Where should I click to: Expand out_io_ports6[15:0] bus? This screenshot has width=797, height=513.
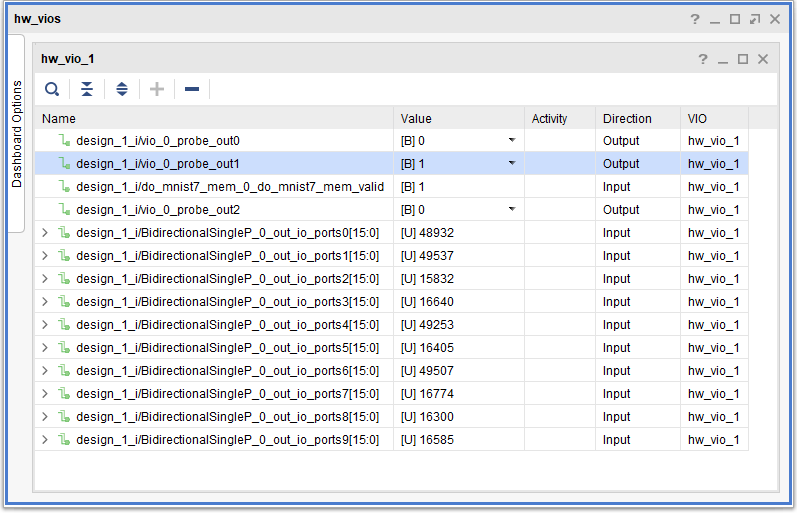(45, 371)
